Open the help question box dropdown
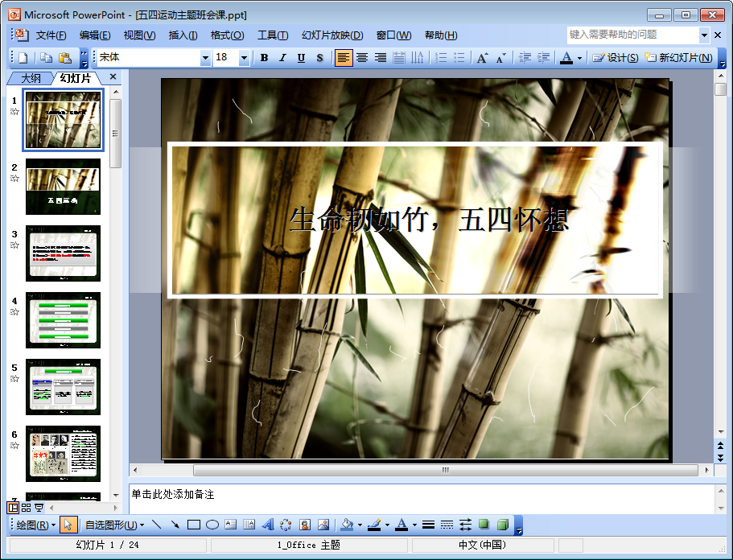Image resolution: width=733 pixels, height=560 pixels. pos(704,35)
